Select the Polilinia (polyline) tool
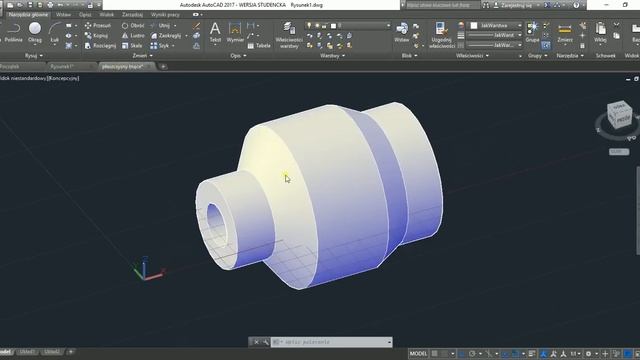Viewport: 640px width, 360px height. (13, 32)
